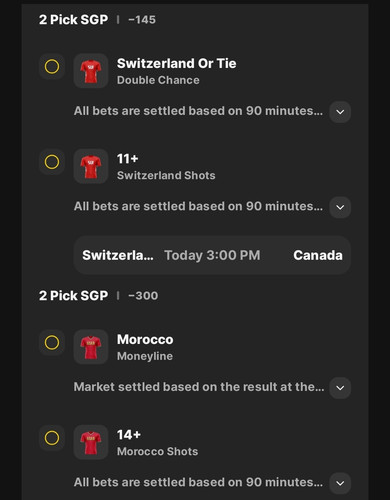Image resolution: width=390 pixels, height=500 pixels.
Task: Click the Morocco Moneyline title text
Action: click(x=145, y=339)
